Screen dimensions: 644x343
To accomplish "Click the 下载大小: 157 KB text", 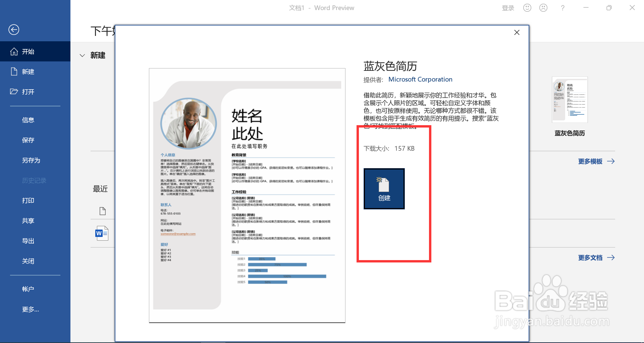I will click(x=389, y=148).
